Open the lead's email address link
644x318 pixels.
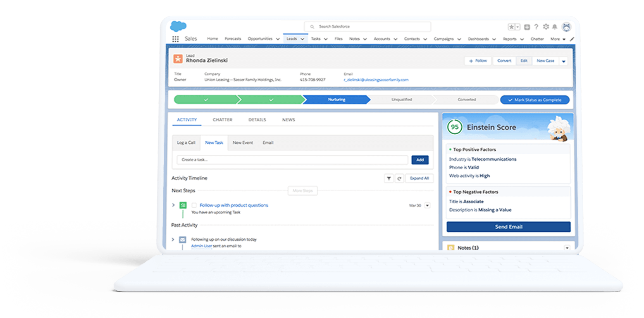[376, 80]
